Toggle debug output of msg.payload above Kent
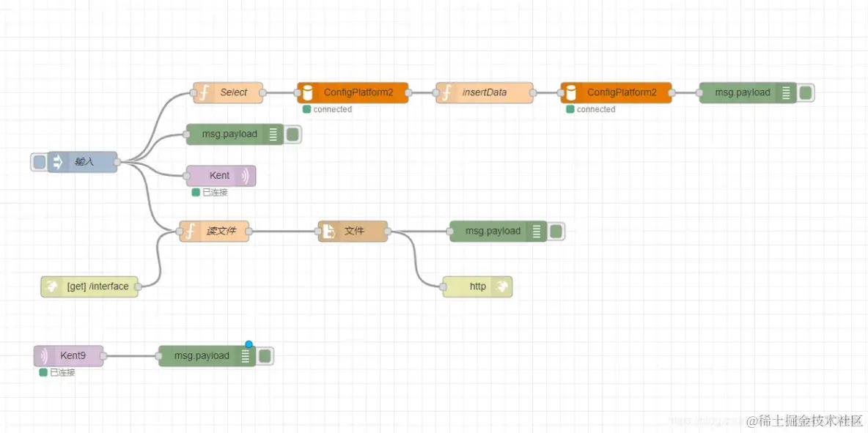 (x=293, y=134)
